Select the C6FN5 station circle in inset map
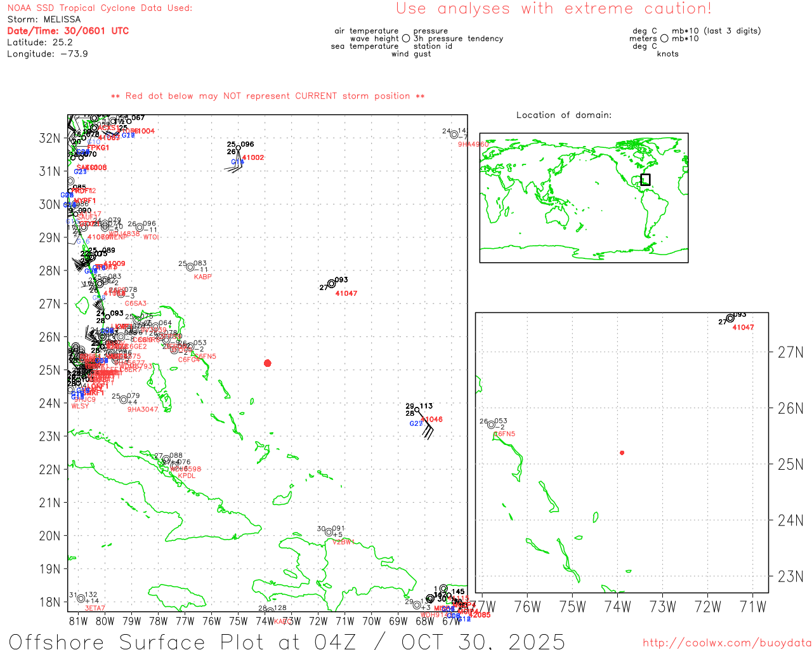This screenshot has width=812, height=650. point(491,425)
